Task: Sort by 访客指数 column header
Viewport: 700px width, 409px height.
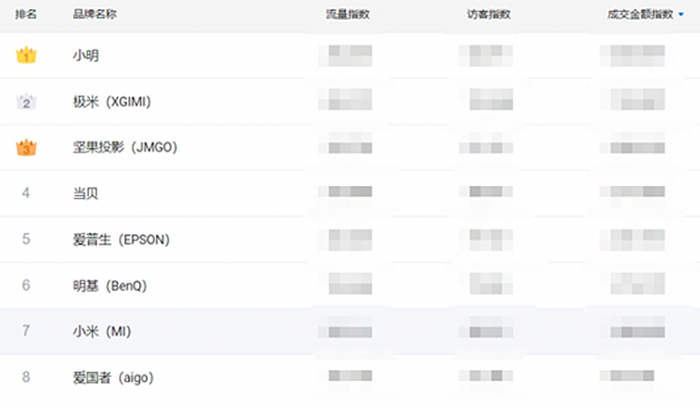Action: [x=489, y=14]
